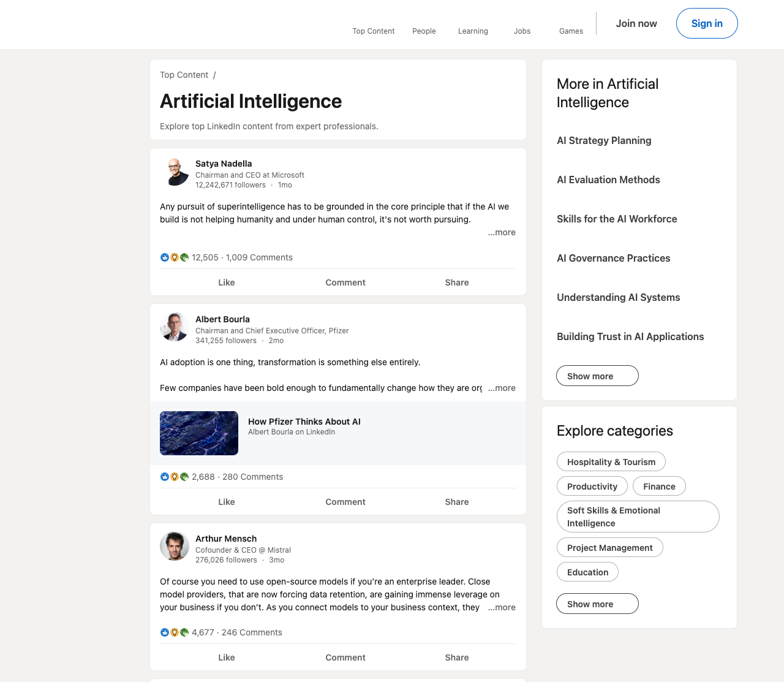Click the Top Content breadcrumb link
784x682 pixels.
(x=184, y=75)
